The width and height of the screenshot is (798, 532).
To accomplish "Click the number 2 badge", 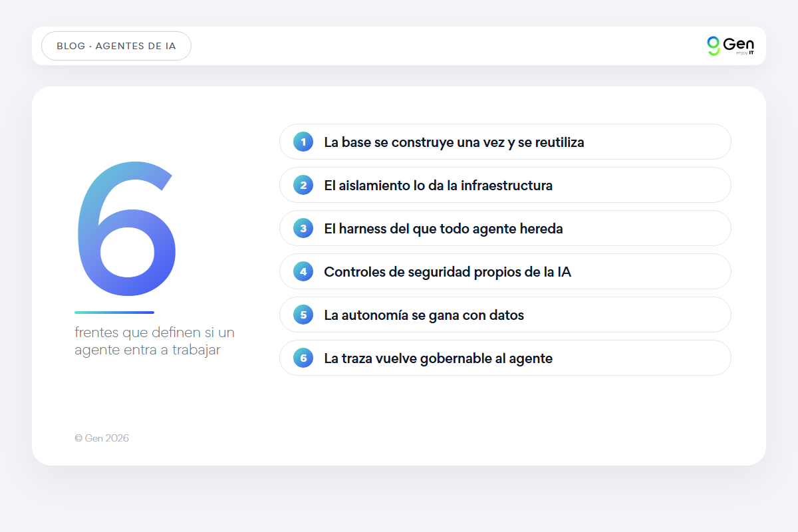I will pyautogui.click(x=303, y=185).
